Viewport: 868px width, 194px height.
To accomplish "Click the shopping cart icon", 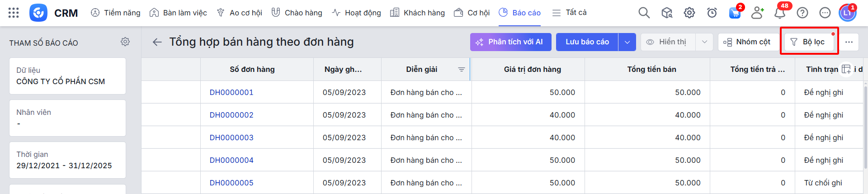I will (735, 13).
